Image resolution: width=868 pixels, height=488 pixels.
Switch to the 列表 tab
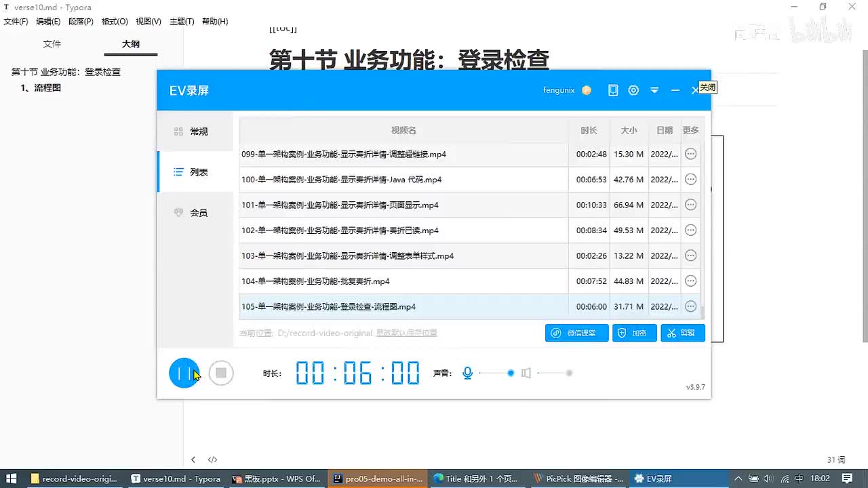coord(195,172)
